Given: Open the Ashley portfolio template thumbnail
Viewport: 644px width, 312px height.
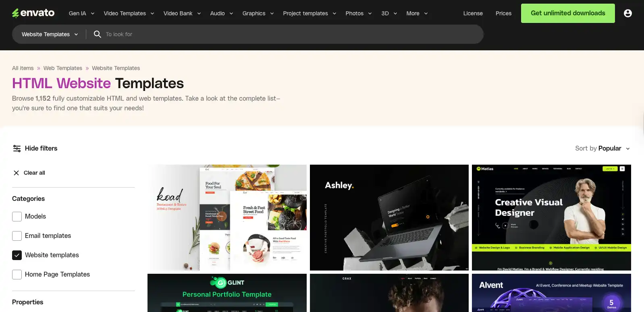Looking at the screenshot, I should 389,217.
